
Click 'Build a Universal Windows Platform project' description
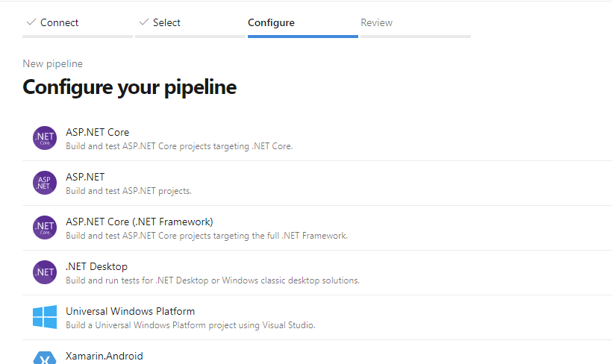click(190, 325)
